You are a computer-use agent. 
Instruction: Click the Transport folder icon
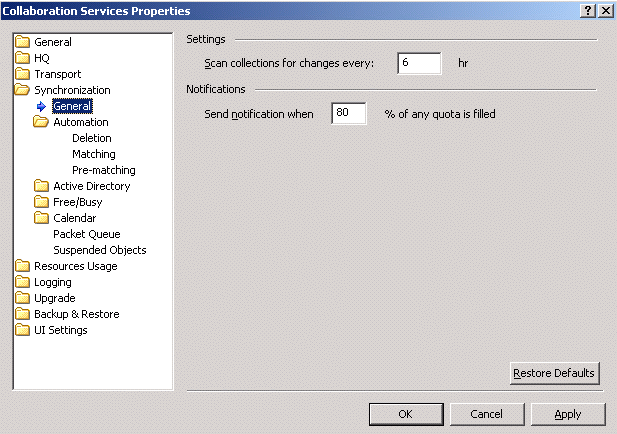[23, 74]
